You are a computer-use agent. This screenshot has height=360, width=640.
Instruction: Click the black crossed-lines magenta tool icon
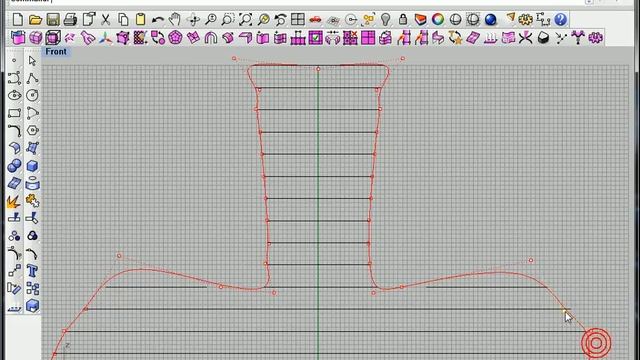pos(525,38)
